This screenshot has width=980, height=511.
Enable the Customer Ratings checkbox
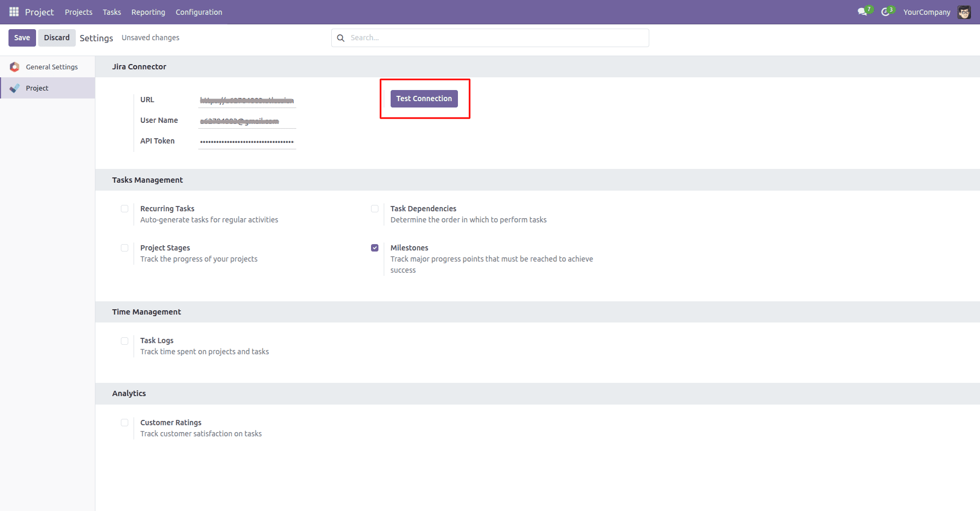point(125,423)
